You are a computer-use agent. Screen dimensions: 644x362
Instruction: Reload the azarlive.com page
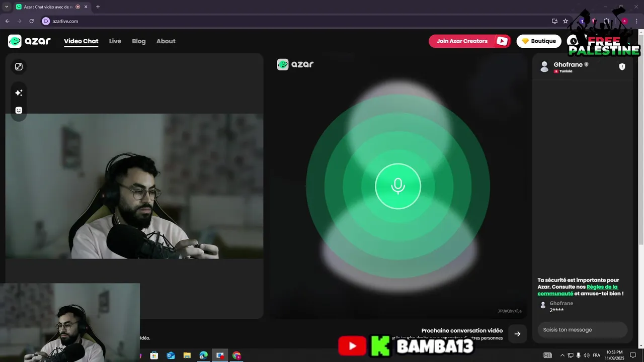[x=31, y=21]
